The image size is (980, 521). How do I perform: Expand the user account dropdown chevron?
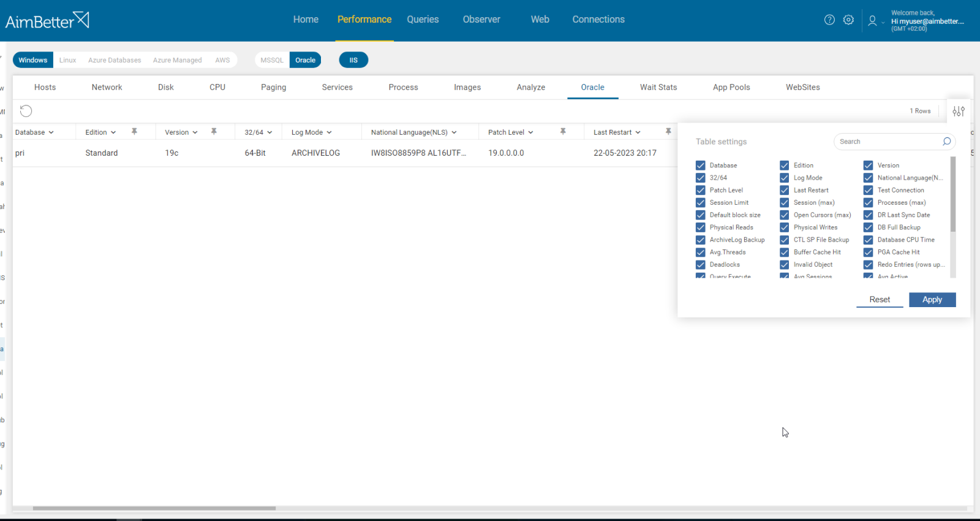tap(883, 23)
